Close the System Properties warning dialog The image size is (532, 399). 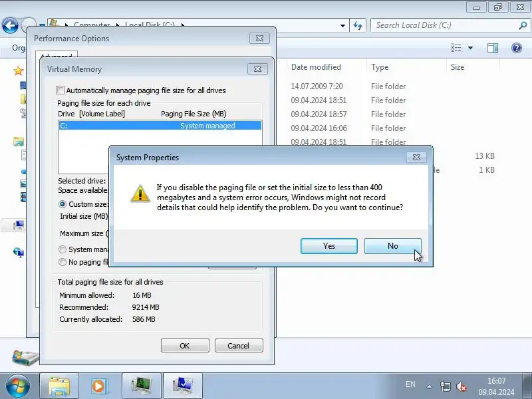(x=416, y=158)
